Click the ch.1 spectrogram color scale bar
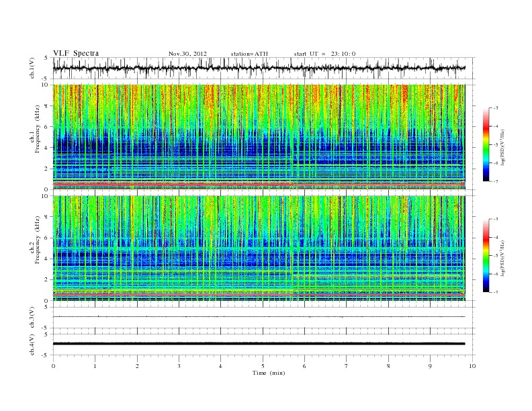Image resolution: width=532 pixels, height=411 pixels. pyautogui.click(x=486, y=144)
